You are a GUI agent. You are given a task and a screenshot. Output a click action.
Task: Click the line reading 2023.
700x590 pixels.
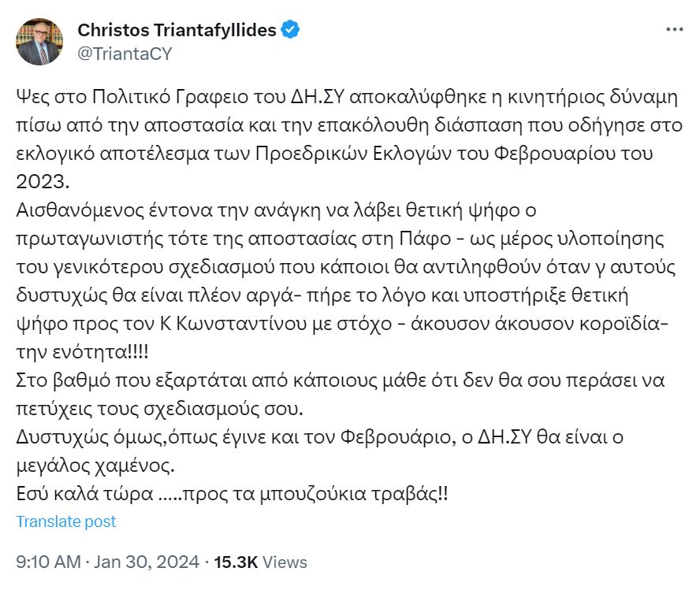pyautogui.click(x=43, y=181)
